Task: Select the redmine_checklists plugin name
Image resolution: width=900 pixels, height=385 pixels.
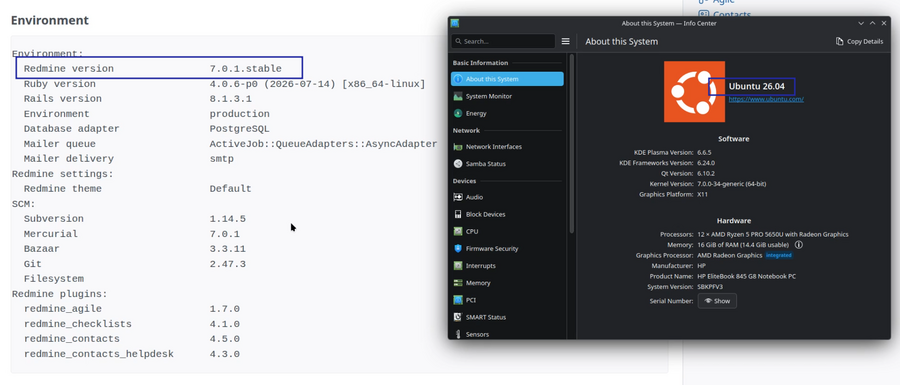Action: [77, 324]
